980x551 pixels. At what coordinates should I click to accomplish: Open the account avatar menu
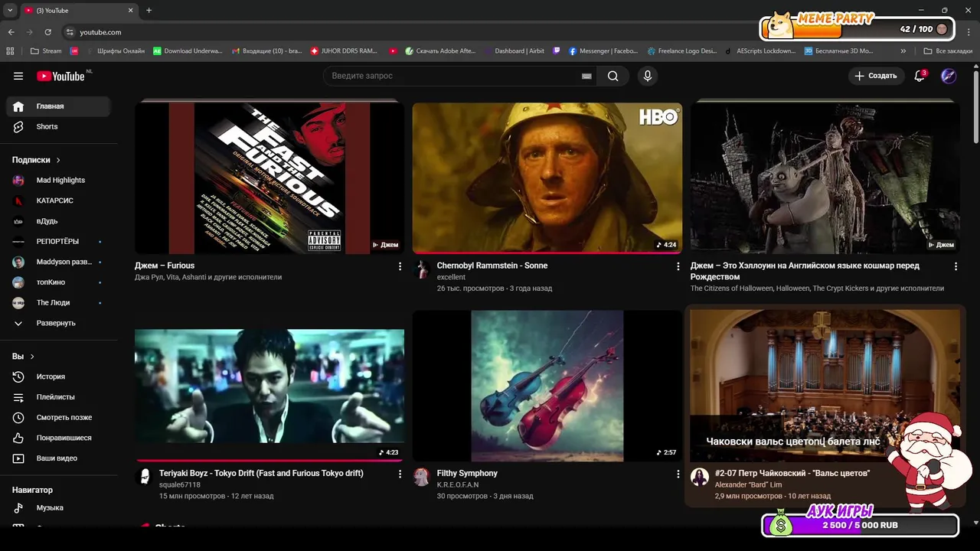(949, 76)
